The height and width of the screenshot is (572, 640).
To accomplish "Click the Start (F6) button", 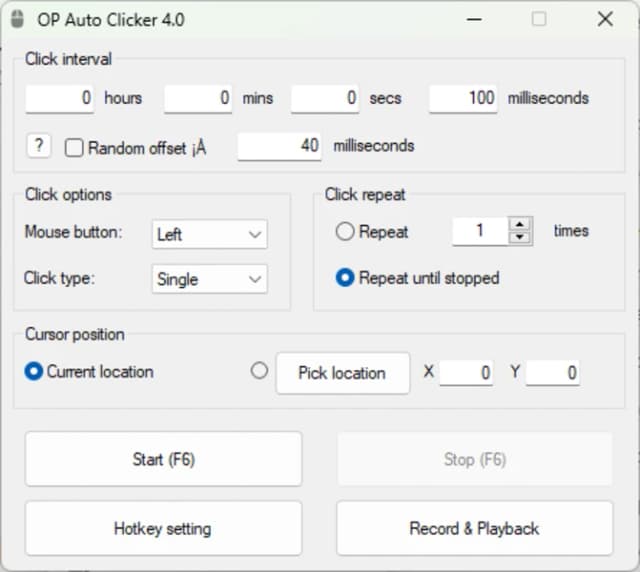I will [x=164, y=459].
